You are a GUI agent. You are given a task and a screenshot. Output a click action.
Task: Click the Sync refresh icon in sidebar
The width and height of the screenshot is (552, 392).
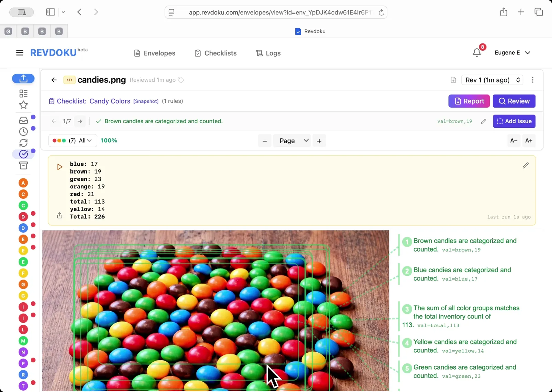coord(23,143)
